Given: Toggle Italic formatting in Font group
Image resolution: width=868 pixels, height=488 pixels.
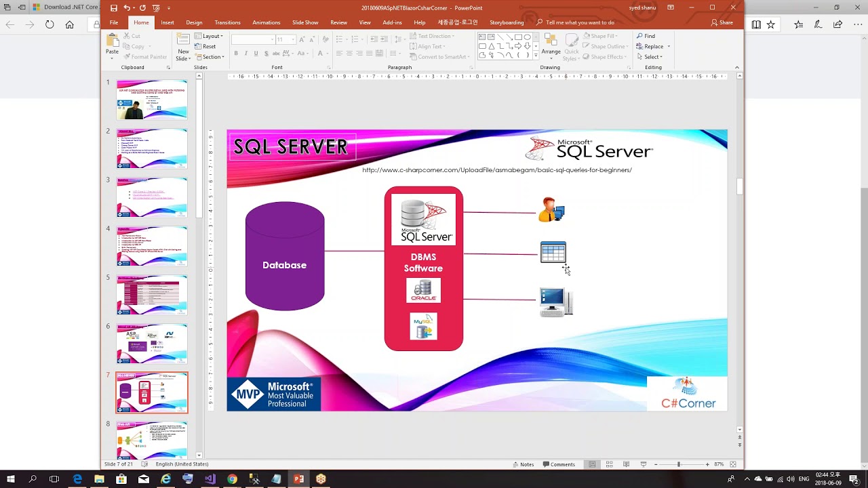Looking at the screenshot, I should point(245,53).
